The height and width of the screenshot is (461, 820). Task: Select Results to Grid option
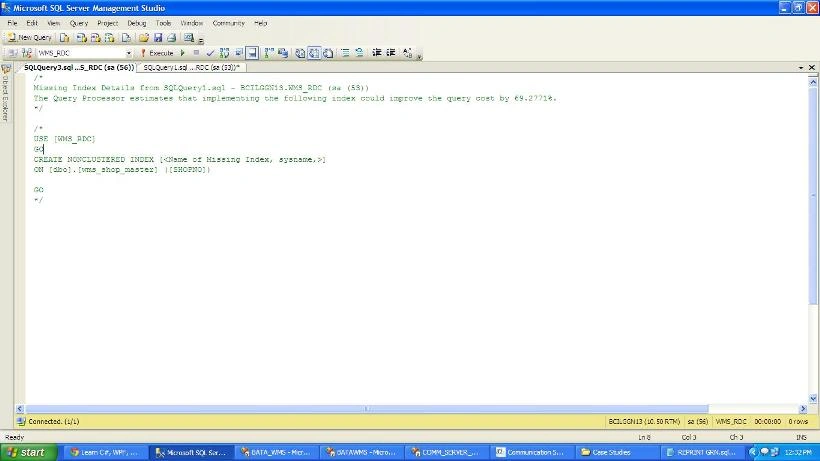pos(314,53)
